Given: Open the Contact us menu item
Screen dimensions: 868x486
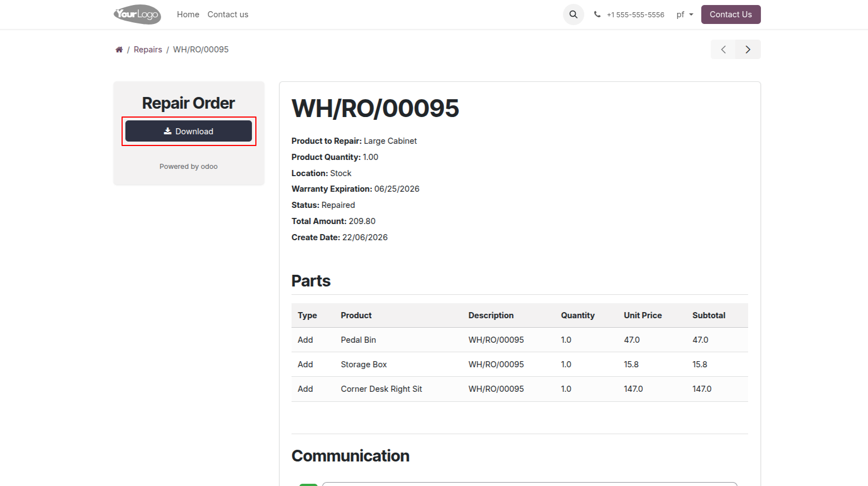Looking at the screenshot, I should pyautogui.click(x=228, y=14).
